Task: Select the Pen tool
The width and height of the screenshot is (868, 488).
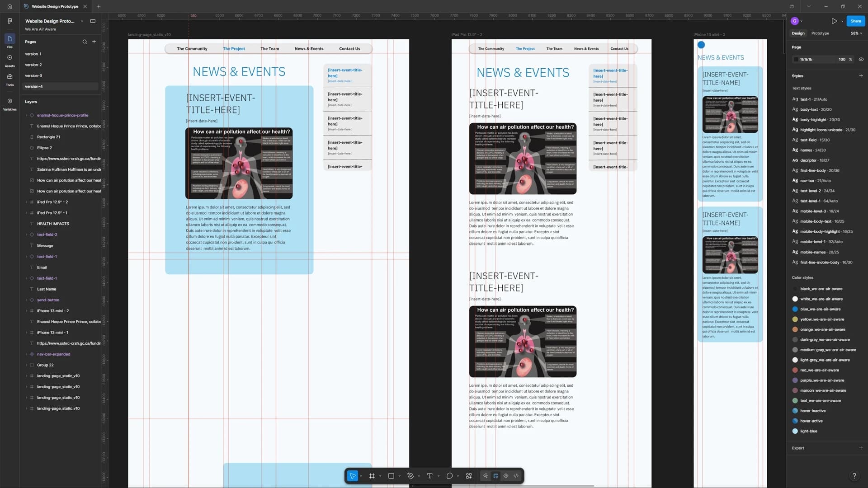Action: pyautogui.click(x=410, y=476)
